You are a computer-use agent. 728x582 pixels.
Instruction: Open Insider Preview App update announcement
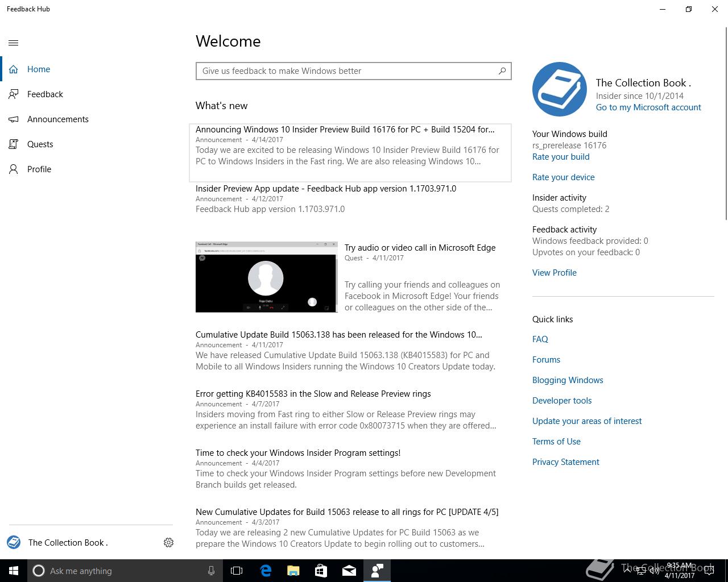coord(350,211)
